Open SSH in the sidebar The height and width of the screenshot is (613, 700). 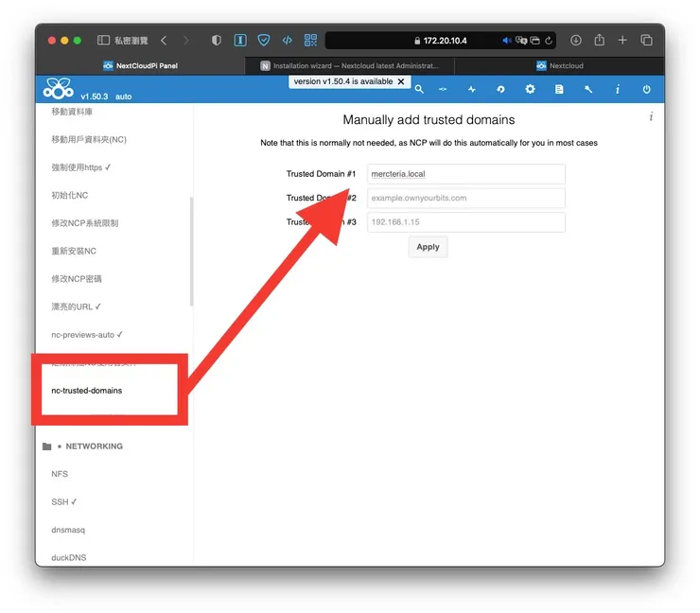click(63, 501)
